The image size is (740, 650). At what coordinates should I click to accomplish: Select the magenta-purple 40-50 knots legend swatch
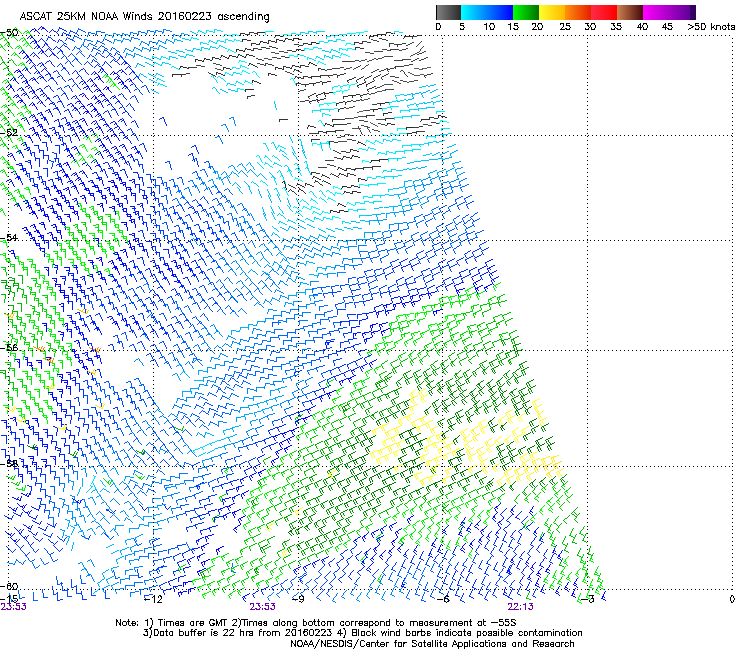click(x=669, y=12)
